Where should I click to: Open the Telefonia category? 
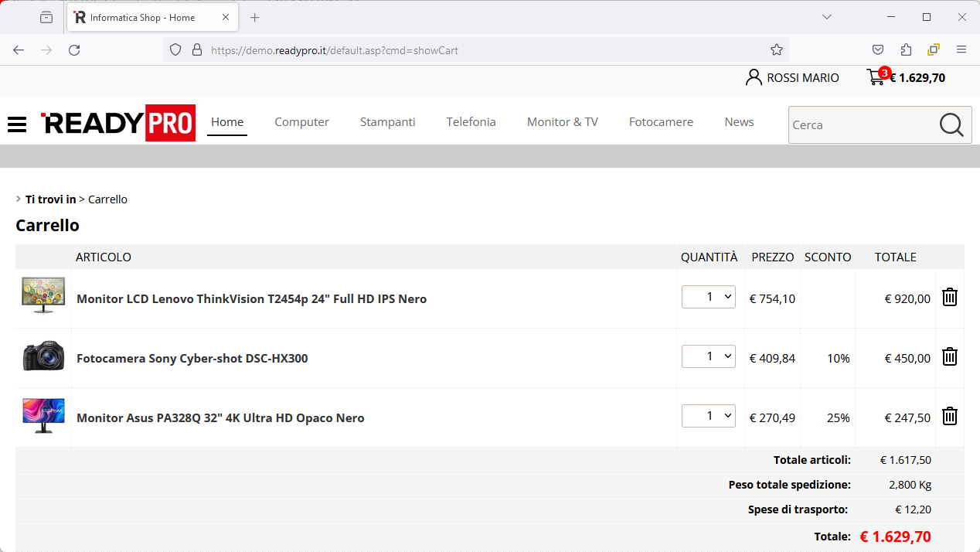coord(471,122)
